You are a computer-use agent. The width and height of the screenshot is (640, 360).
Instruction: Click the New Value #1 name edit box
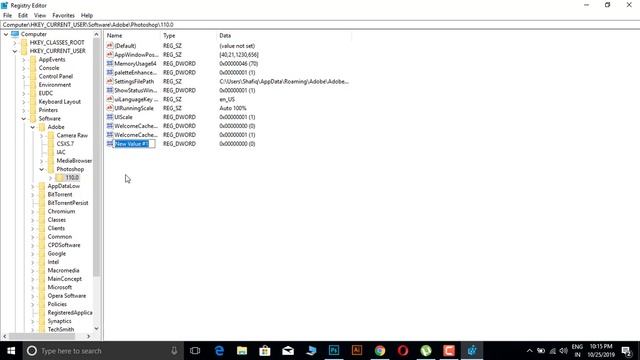click(135, 144)
